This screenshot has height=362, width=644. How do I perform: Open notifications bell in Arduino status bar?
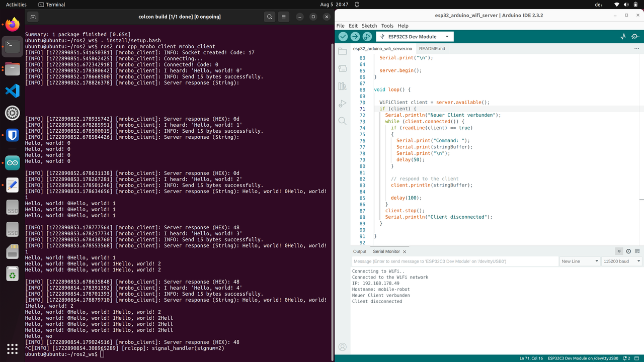point(625,358)
